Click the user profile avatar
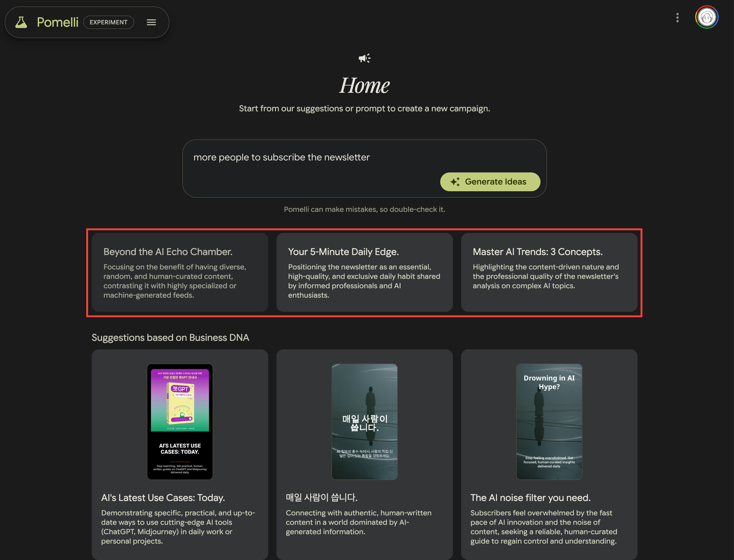The width and height of the screenshot is (734, 560). tap(706, 17)
